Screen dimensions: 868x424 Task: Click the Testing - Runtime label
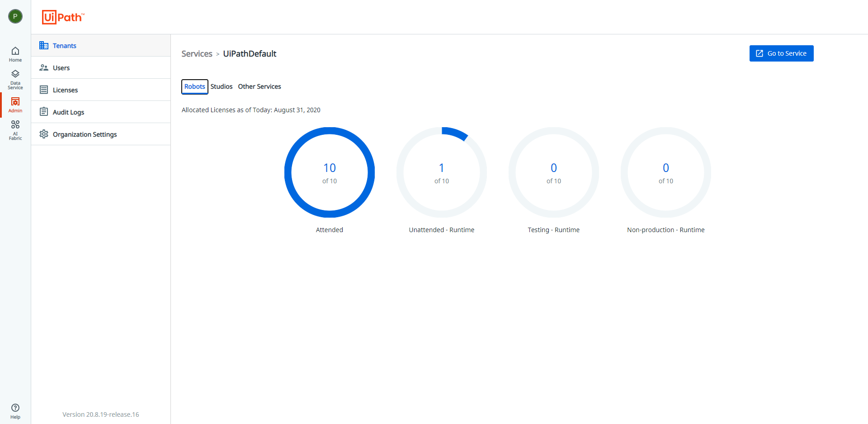(x=554, y=230)
